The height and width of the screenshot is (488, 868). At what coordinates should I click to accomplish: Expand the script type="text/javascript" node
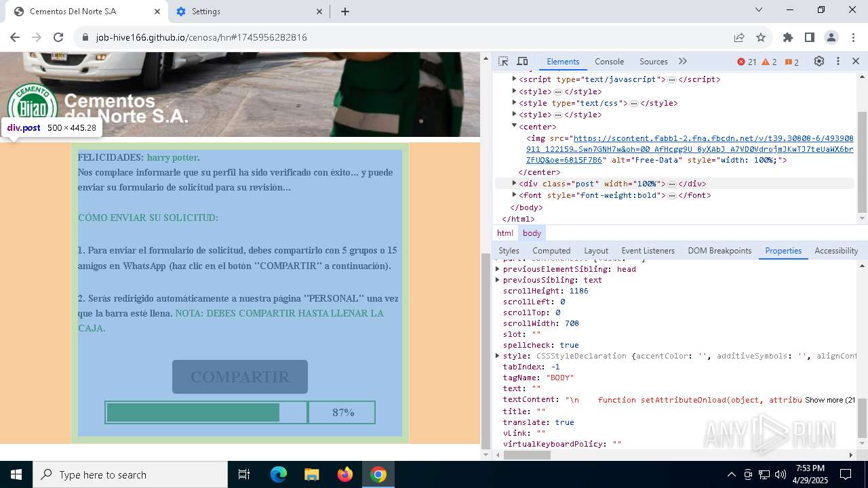point(514,79)
